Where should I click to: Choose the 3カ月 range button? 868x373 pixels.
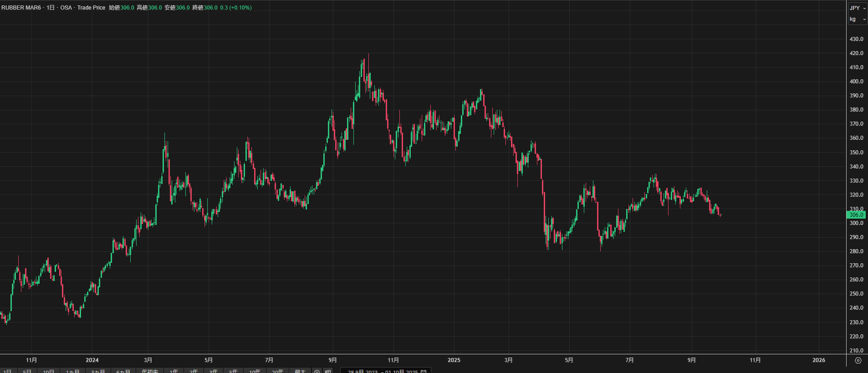click(x=98, y=372)
